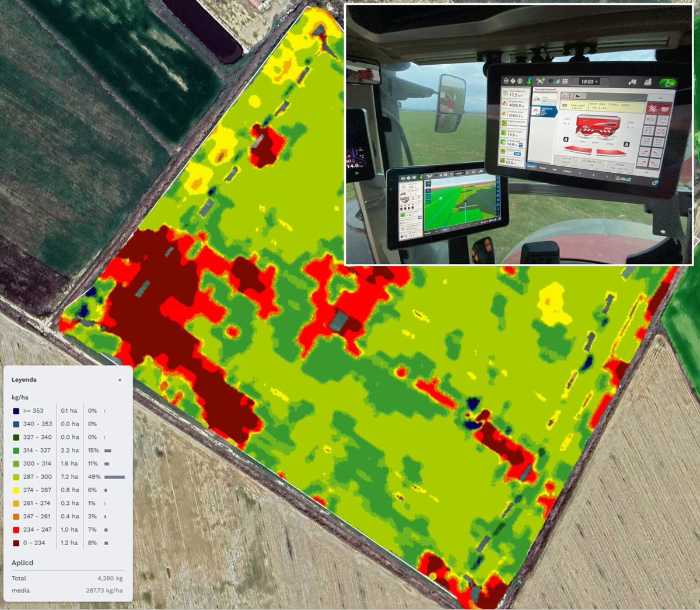Select the tractor entry in terminal list
The height and width of the screenshot is (610, 700).
(x=544, y=99)
